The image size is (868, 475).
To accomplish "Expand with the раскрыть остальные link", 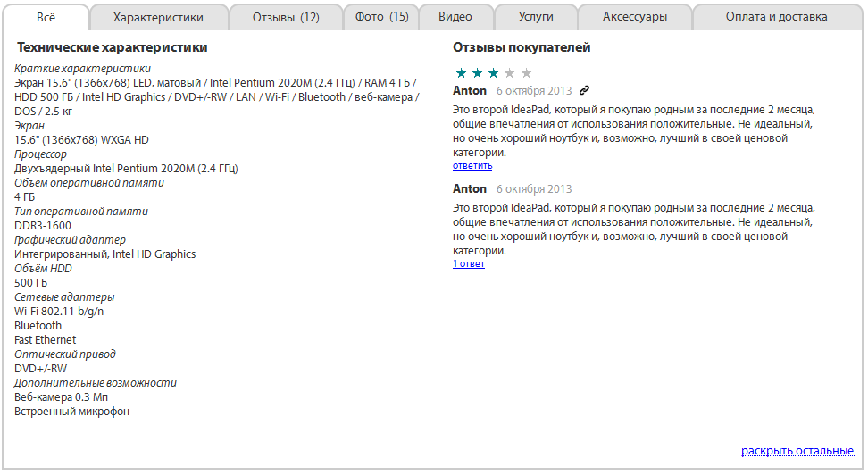I will [x=797, y=451].
